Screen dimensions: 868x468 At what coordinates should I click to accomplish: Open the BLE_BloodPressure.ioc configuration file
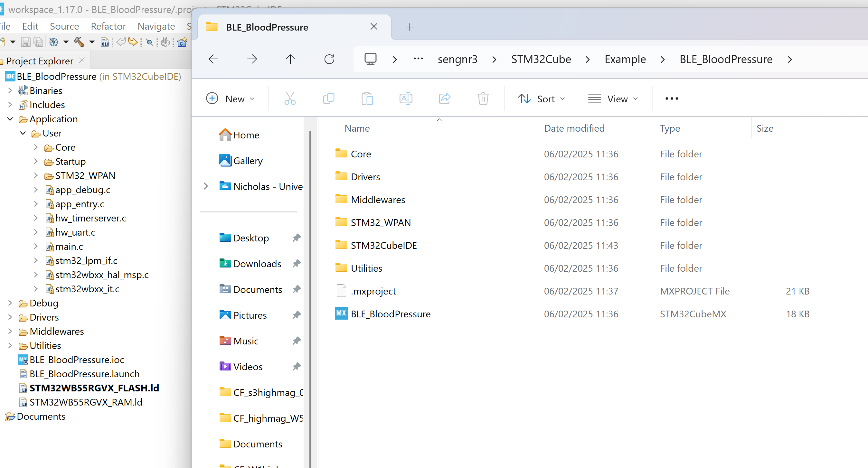pos(76,360)
